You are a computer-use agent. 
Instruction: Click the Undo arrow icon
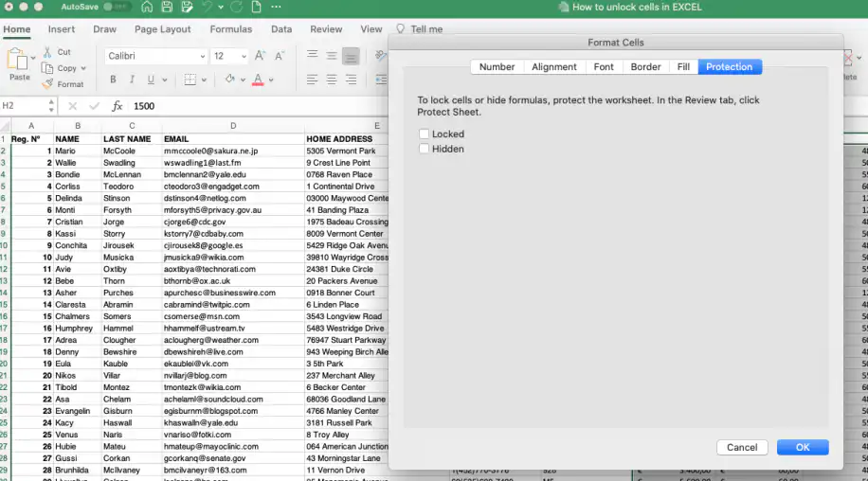click(x=207, y=8)
